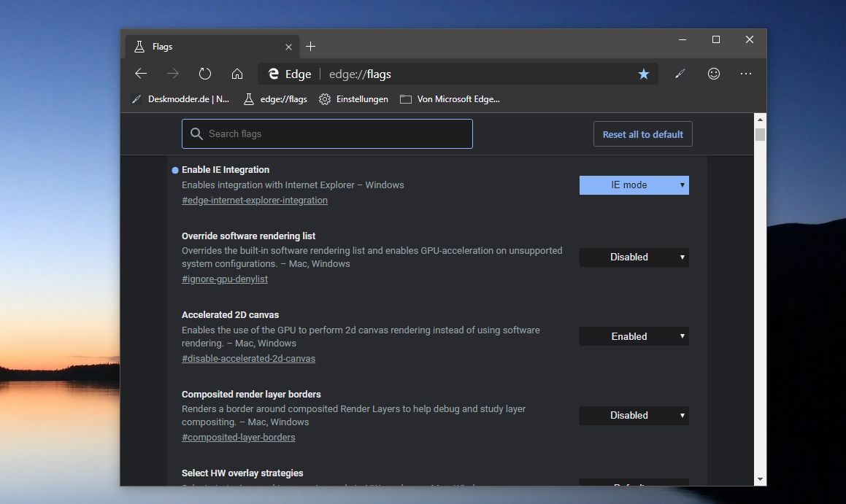The height and width of the screenshot is (504, 846).
Task: Open the home page
Action: (x=237, y=74)
